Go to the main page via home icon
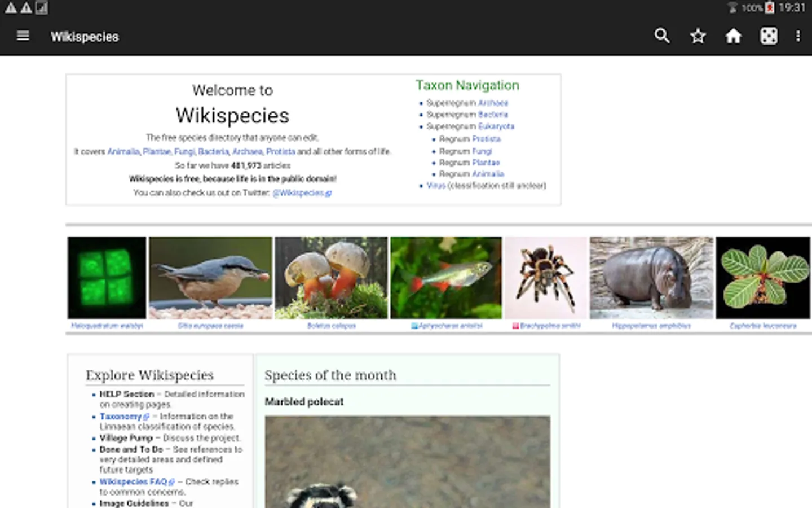 point(733,36)
